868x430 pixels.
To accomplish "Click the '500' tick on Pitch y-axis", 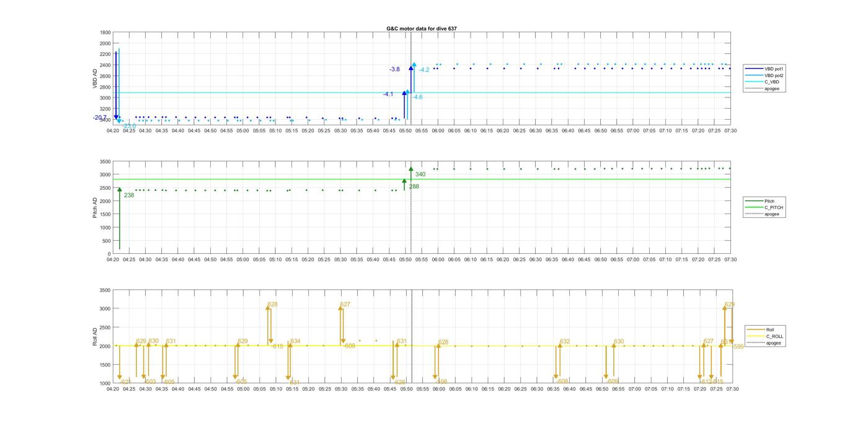I will 107,241.
